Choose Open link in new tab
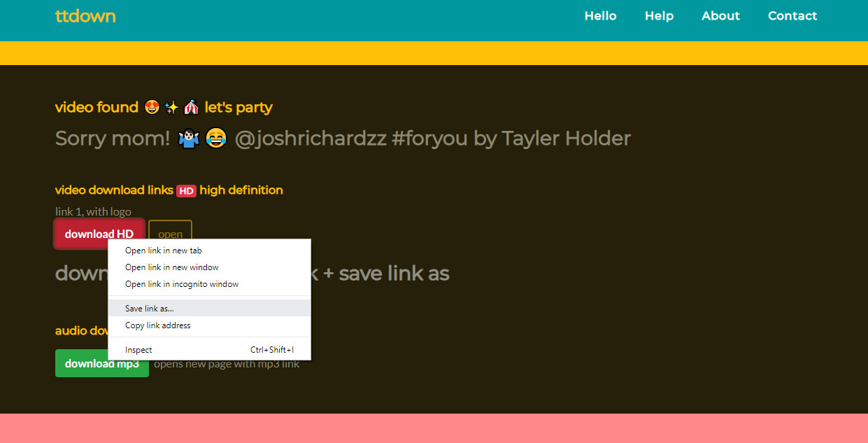 [x=163, y=251]
